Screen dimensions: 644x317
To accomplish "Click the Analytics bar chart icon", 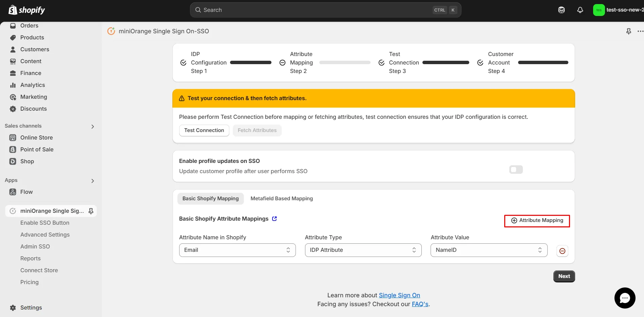I will (13, 85).
